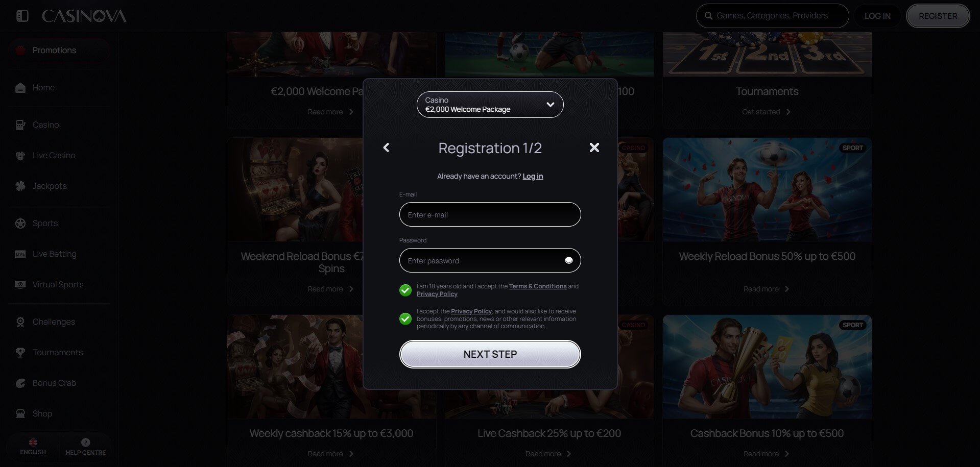
Task: Show password using the eye icon
Action: (568, 260)
